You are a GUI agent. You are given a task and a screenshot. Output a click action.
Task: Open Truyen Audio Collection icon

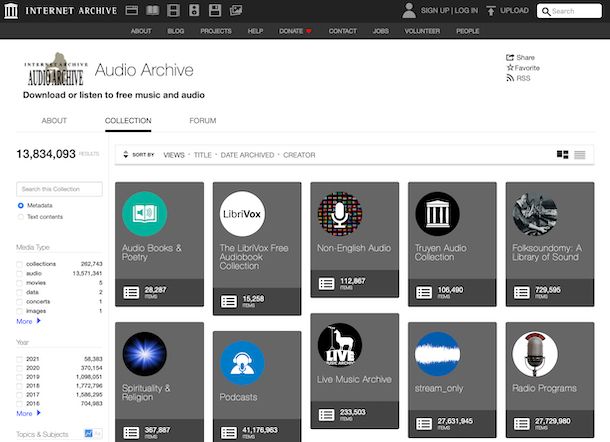pyautogui.click(x=437, y=214)
